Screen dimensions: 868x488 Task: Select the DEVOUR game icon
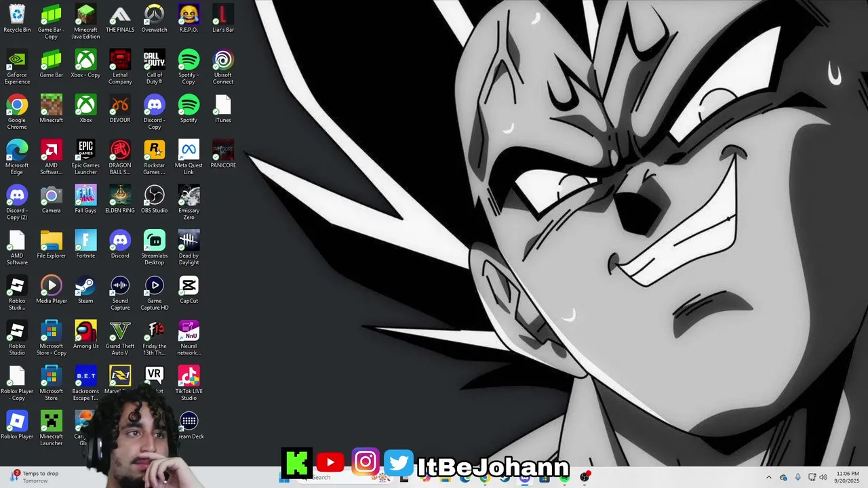pyautogui.click(x=120, y=108)
